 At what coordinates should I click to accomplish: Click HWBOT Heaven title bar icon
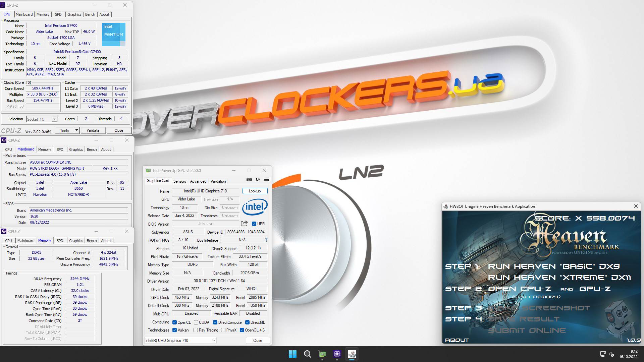(x=446, y=206)
